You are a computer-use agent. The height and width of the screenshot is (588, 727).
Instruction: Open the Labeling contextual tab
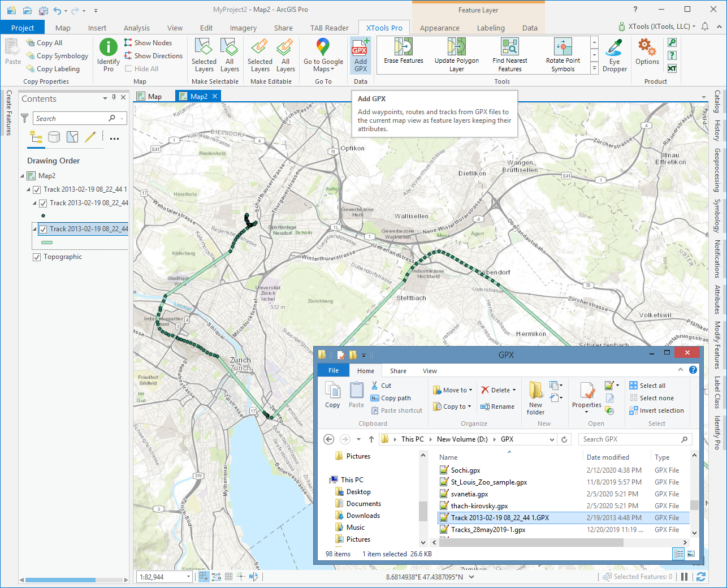pos(491,28)
